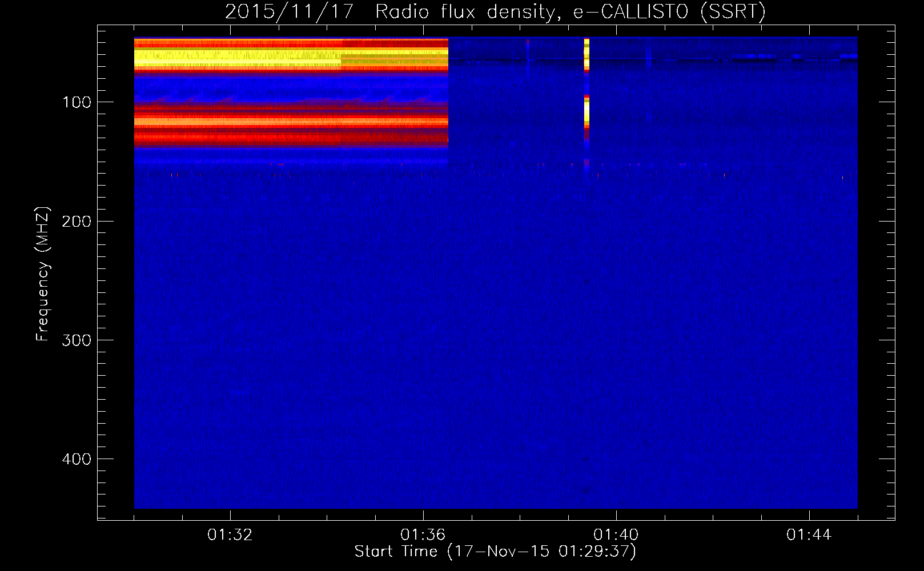
Task: Click the 'Start Time (17-Nov-15 01:29:37)' label
Action: [495, 552]
